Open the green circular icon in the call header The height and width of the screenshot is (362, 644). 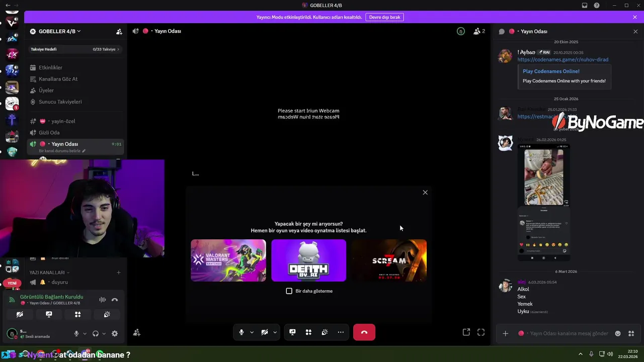(x=461, y=31)
